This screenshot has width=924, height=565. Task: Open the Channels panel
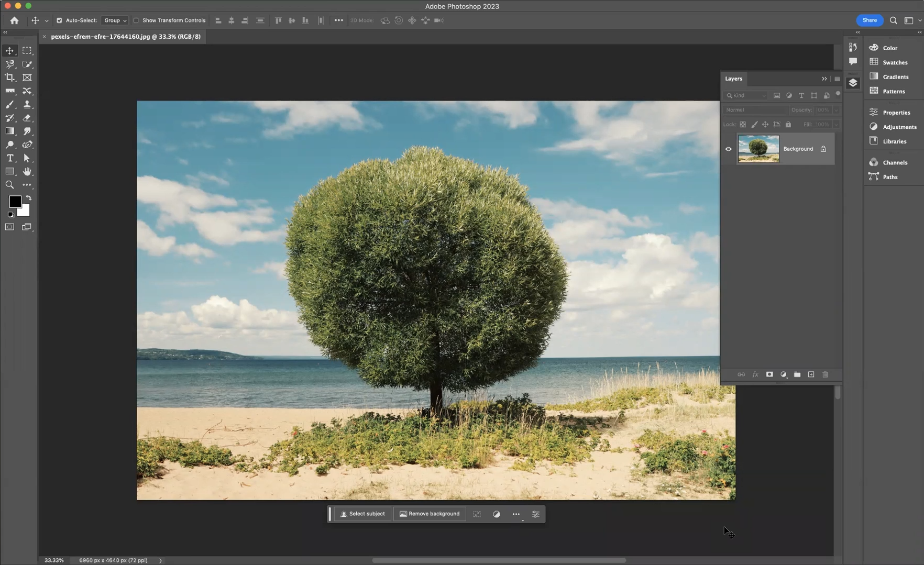(x=895, y=162)
